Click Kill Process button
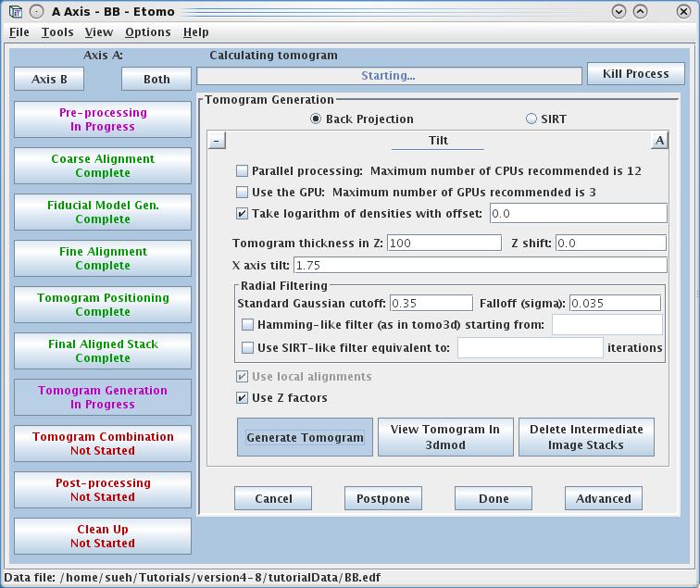Image resolution: width=700 pixels, height=588 pixels. (x=636, y=74)
